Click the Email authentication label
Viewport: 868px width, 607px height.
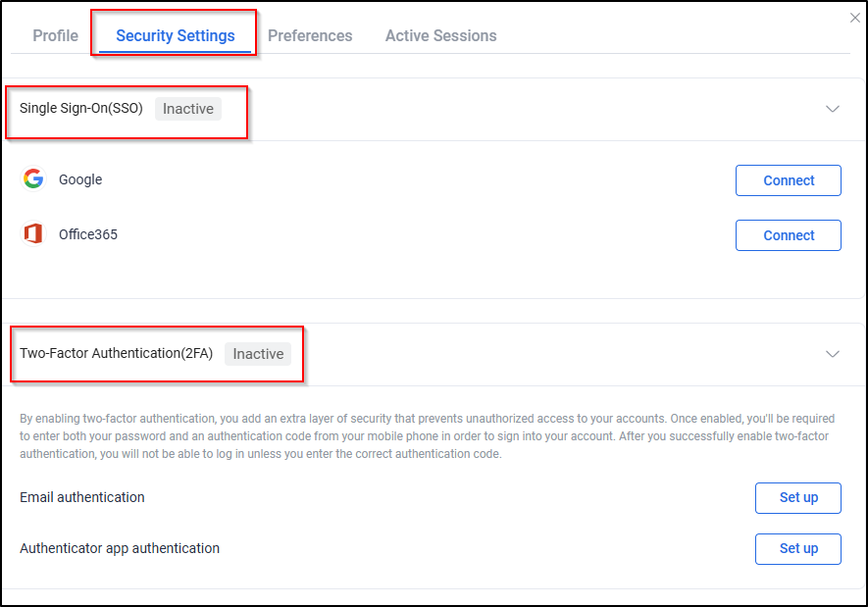click(82, 497)
